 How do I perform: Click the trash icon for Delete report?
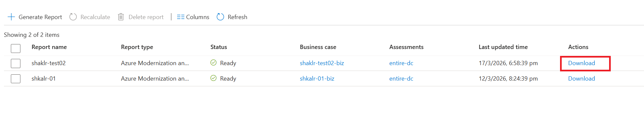click(121, 17)
